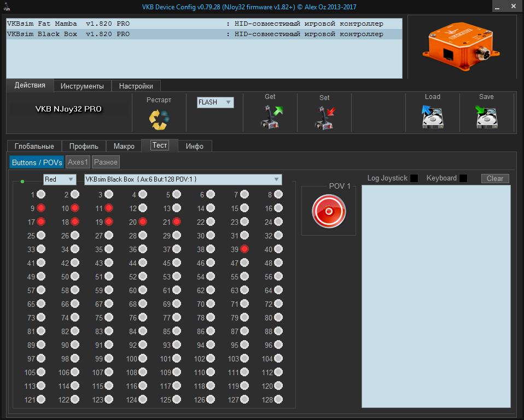Click button indicator 11

coord(109,208)
